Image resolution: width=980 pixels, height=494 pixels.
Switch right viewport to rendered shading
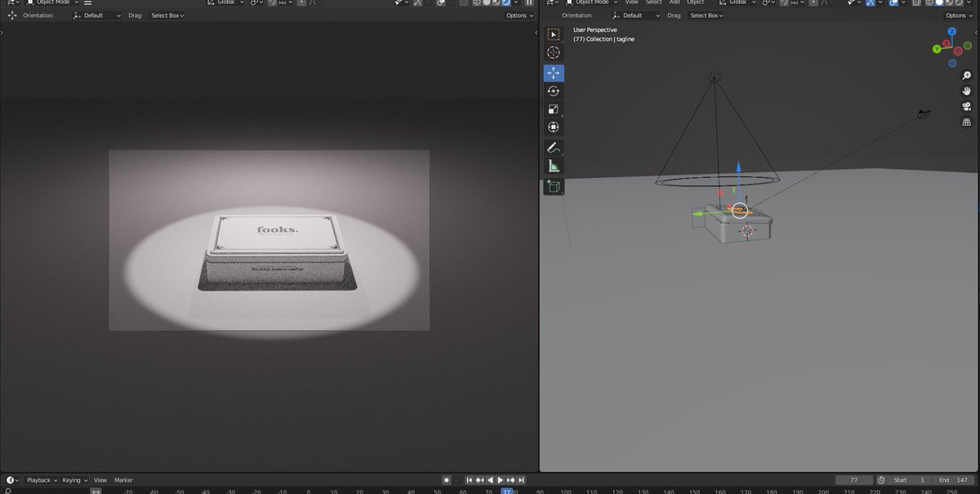click(x=960, y=2)
